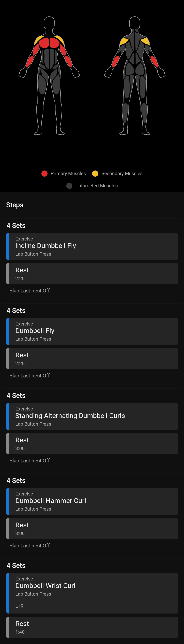Select the Standing Alternating Dumbbell Curls step
The width and height of the screenshot is (184, 644).
[x=92, y=416]
